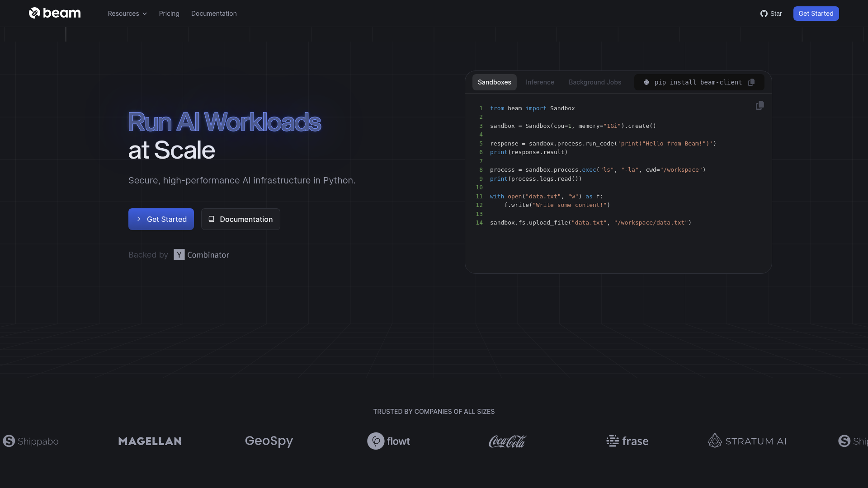This screenshot has width=868, height=488.
Task: Click the GitHub Star icon
Action: click(x=764, y=14)
